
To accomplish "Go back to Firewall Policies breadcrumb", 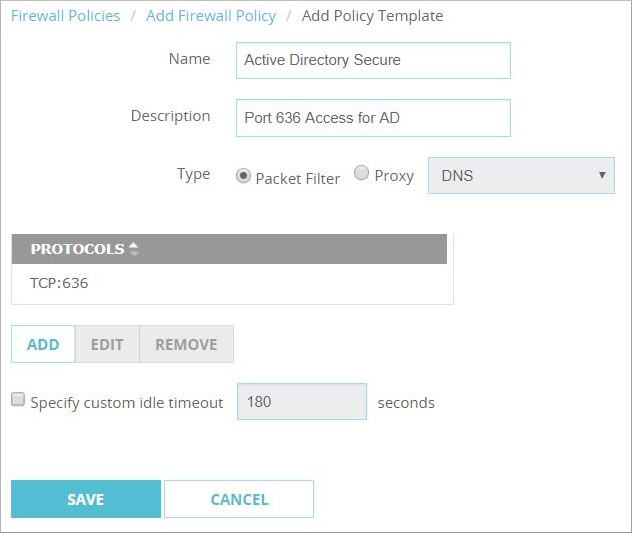I will click(66, 16).
